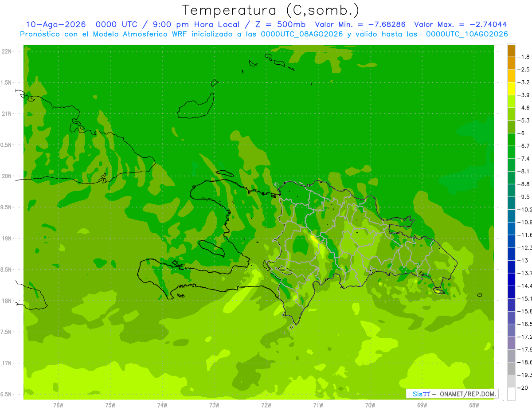532x411 pixels.
Task: Select the dark blue swatch between -13.7 and -14.4
Action: tap(511, 279)
